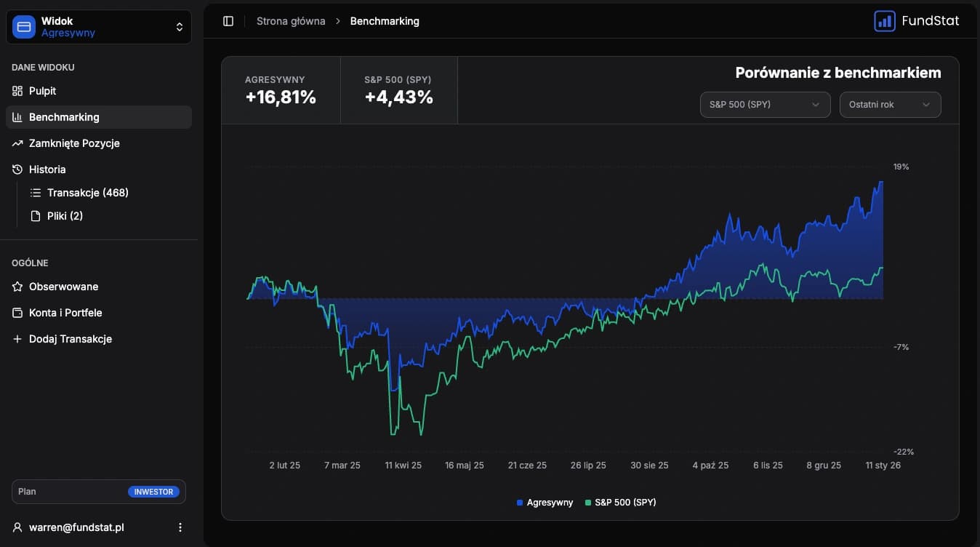Image resolution: width=980 pixels, height=547 pixels.
Task: Open the Widok Agresywny view switcher
Action: [x=99, y=26]
